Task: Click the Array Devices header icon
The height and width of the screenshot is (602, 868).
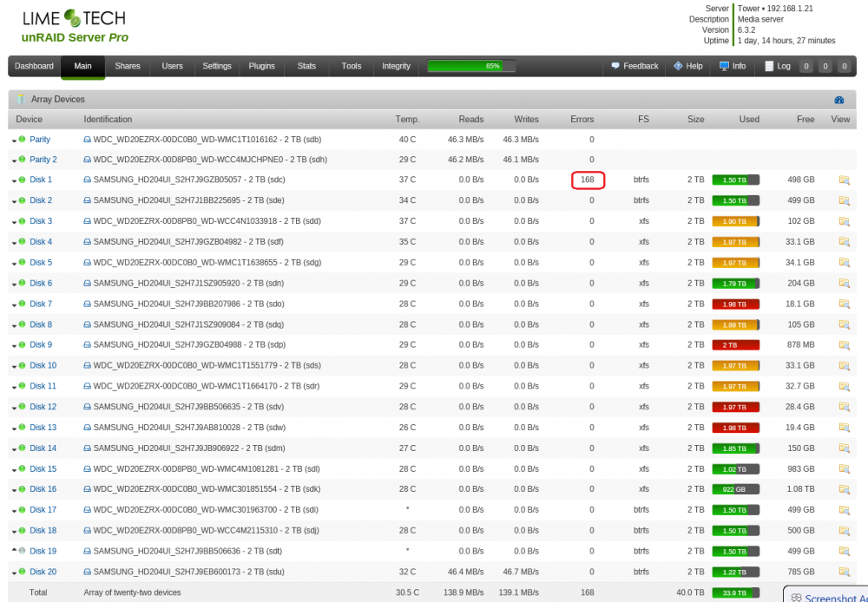Action: (x=21, y=100)
